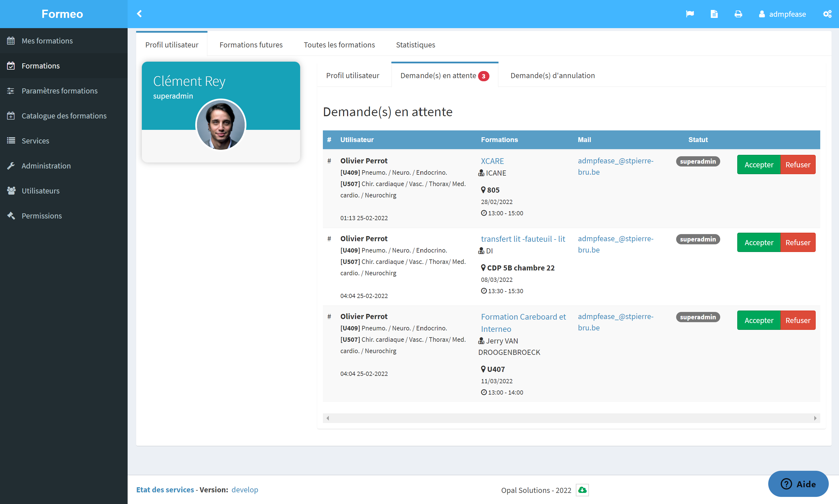839x504 pixels.
Task: Switch to Statistiques tab
Action: [416, 45]
